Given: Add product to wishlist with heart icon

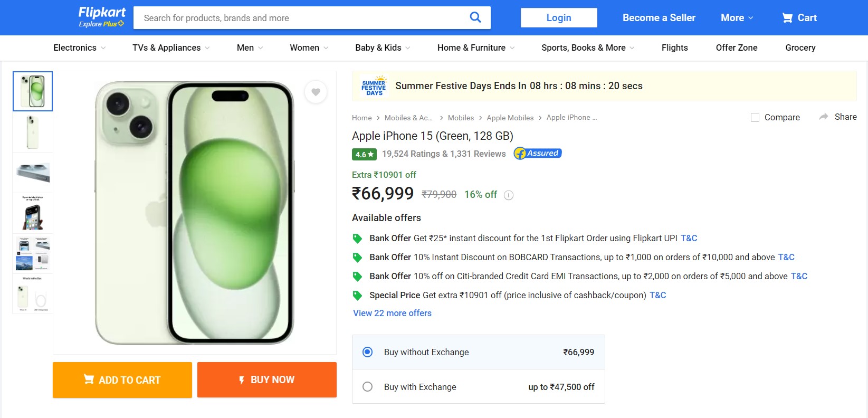Looking at the screenshot, I should tap(316, 92).
